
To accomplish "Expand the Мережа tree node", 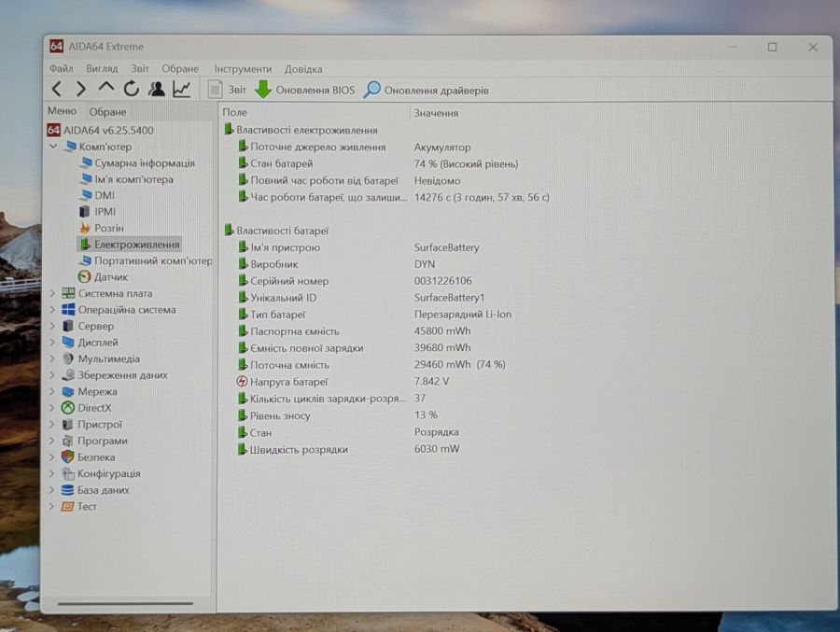I will click(x=52, y=391).
